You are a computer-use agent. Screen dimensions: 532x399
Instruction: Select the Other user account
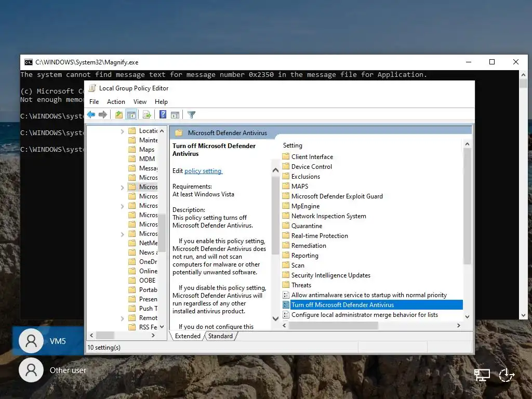(52, 370)
